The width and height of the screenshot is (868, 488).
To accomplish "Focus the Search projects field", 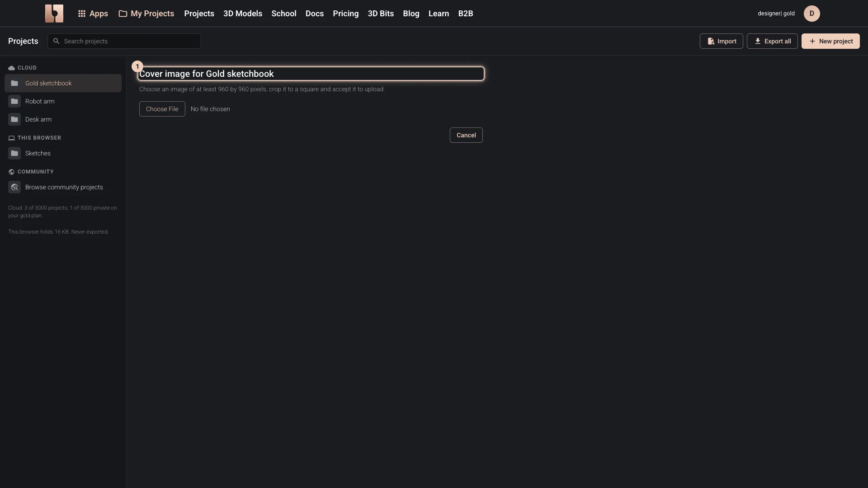I will (x=124, y=41).
